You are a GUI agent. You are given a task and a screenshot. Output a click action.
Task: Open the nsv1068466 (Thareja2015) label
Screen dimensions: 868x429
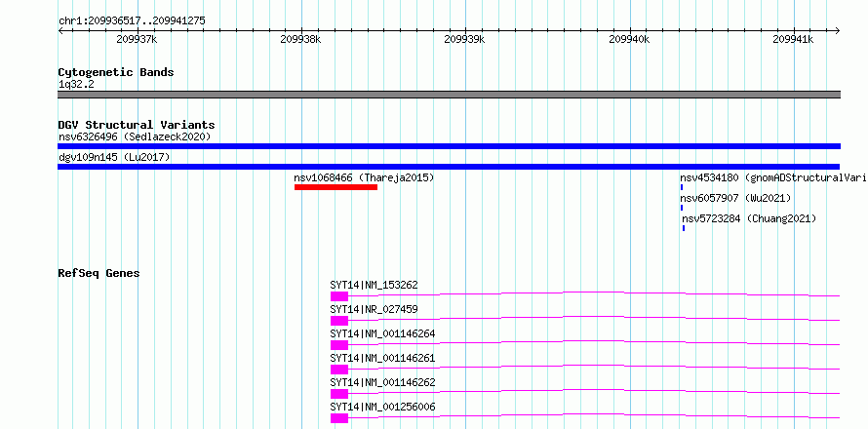pyautogui.click(x=364, y=177)
